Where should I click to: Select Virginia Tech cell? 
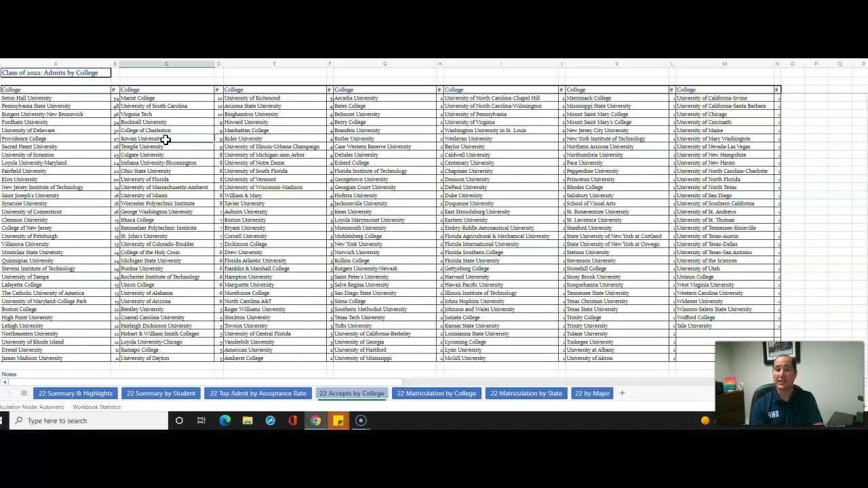[x=167, y=115]
